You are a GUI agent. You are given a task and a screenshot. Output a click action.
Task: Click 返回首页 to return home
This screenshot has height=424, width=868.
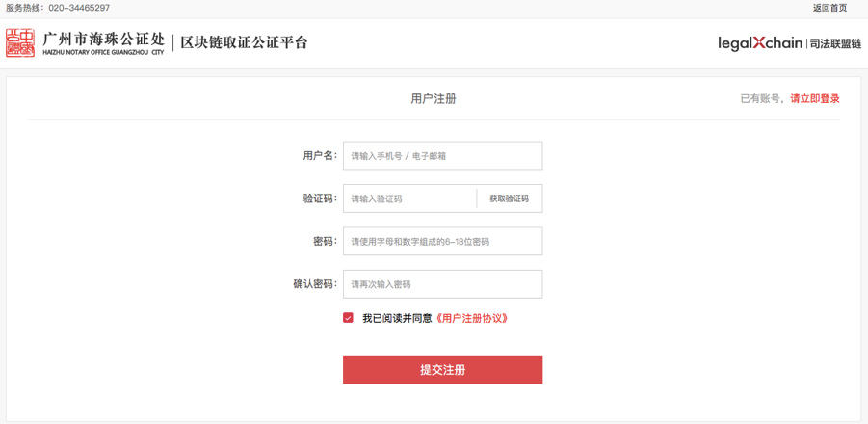point(829,8)
